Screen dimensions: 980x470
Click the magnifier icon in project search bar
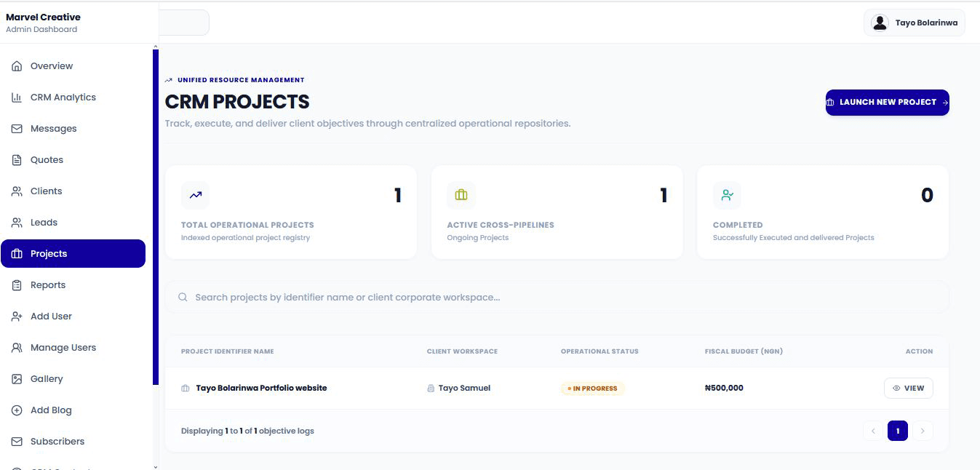click(183, 297)
